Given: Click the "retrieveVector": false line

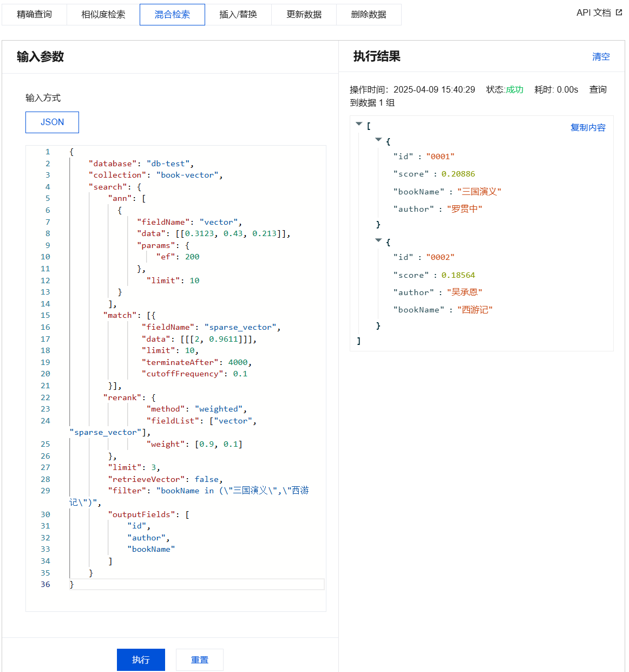Looking at the screenshot, I should [165, 479].
